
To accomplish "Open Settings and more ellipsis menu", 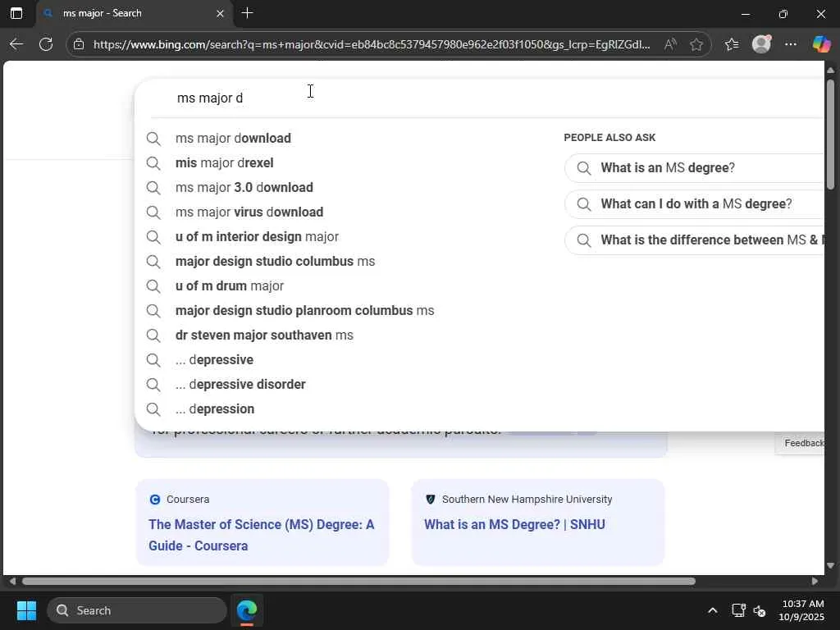I will tap(791, 44).
